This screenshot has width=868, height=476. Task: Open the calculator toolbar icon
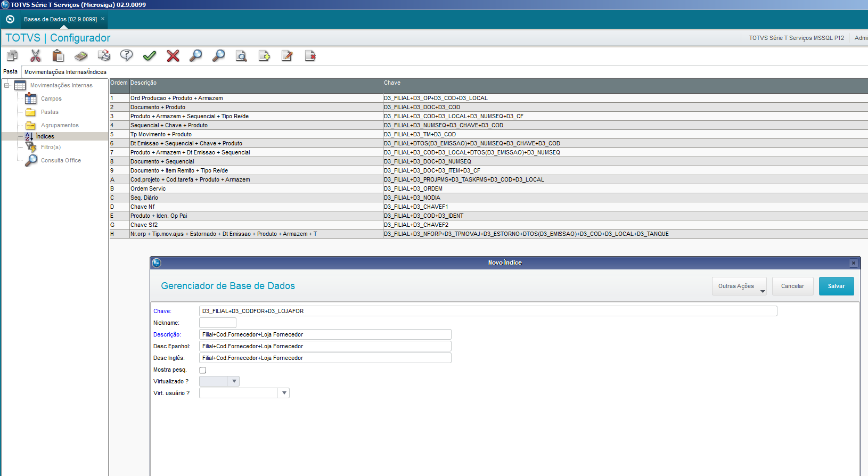point(81,56)
